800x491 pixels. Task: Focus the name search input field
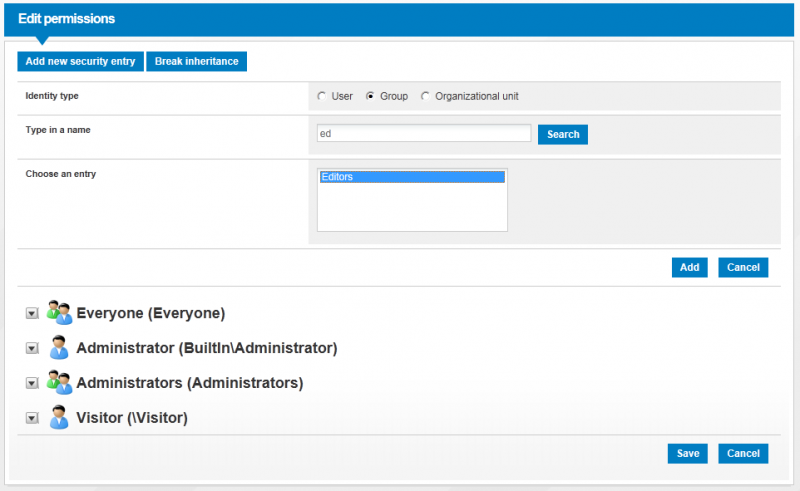click(x=423, y=133)
